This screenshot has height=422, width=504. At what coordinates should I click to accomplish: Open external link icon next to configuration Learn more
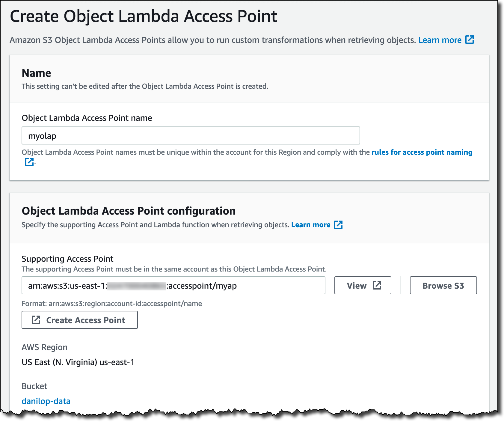[x=338, y=224]
